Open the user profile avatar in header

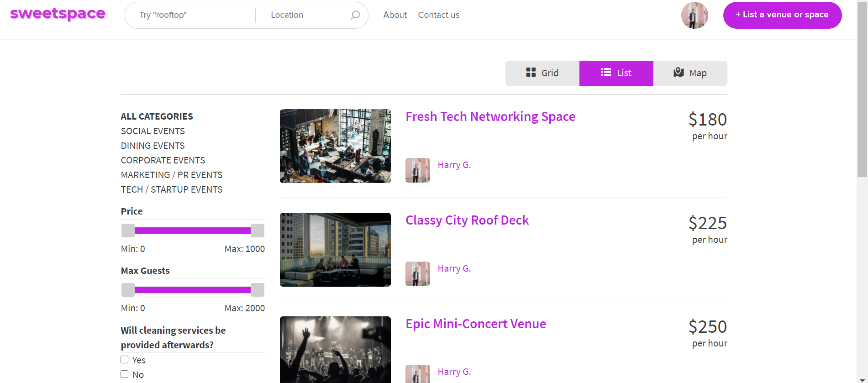click(694, 15)
